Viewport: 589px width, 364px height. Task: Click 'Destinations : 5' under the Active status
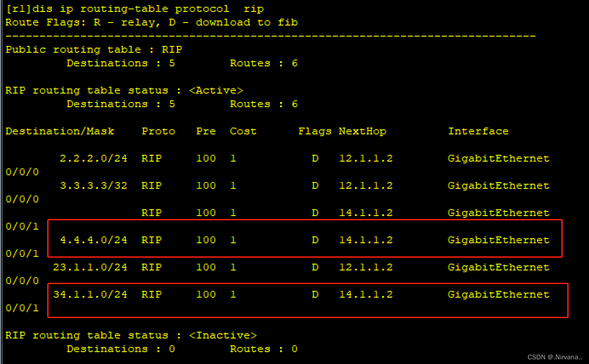121,104
